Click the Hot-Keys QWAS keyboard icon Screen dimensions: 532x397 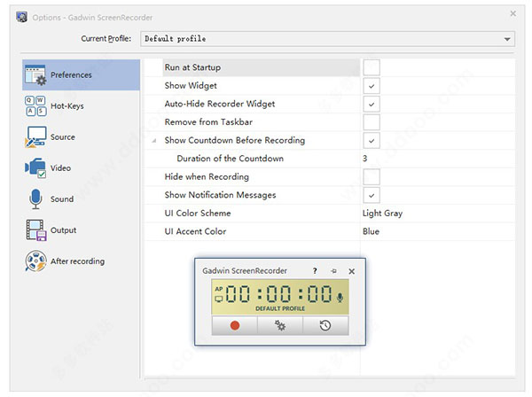tap(35, 106)
